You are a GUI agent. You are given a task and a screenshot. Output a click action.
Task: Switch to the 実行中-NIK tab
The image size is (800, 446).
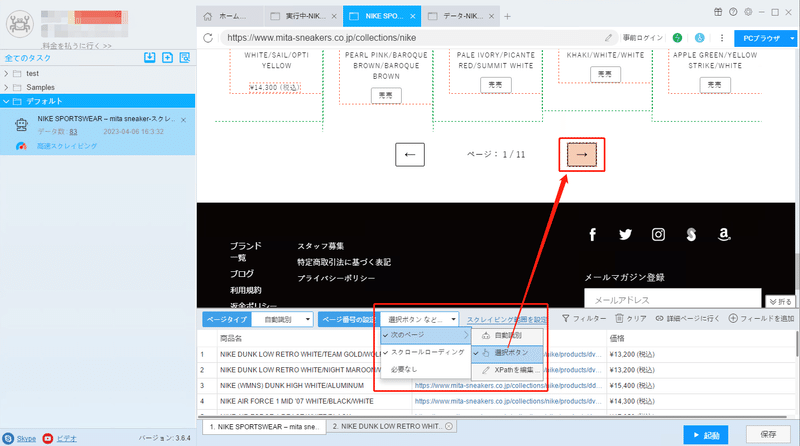pyautogui.click(x=304, y=16)
